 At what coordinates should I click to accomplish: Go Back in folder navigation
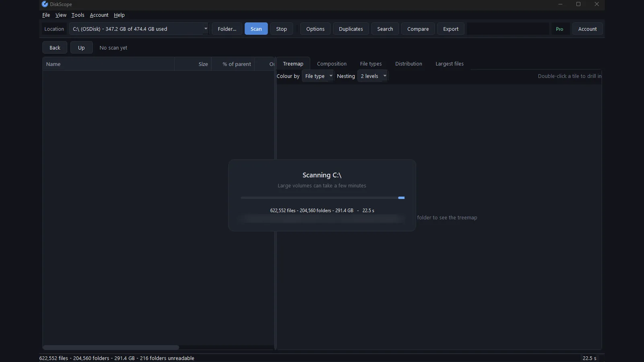(55, 47)
